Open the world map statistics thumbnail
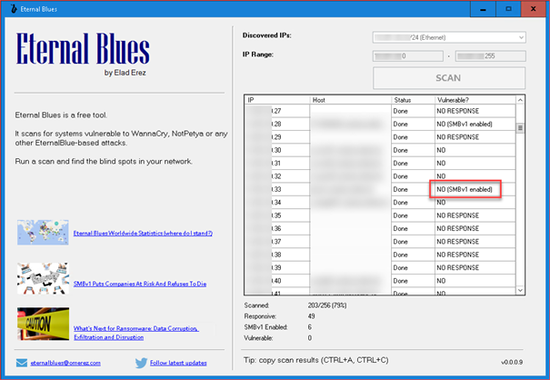Viewport: 550px width, 380px height. pyautogui.click(x=43, y=233)
